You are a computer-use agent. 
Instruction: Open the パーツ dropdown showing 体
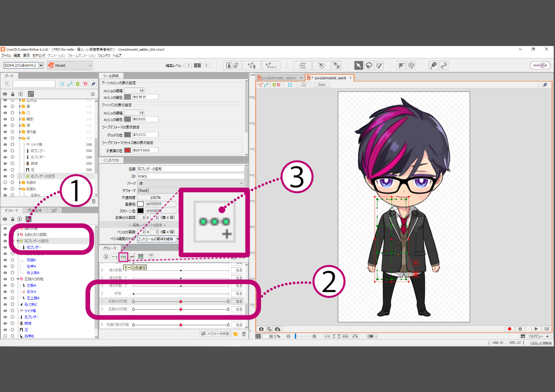point(190,183)
